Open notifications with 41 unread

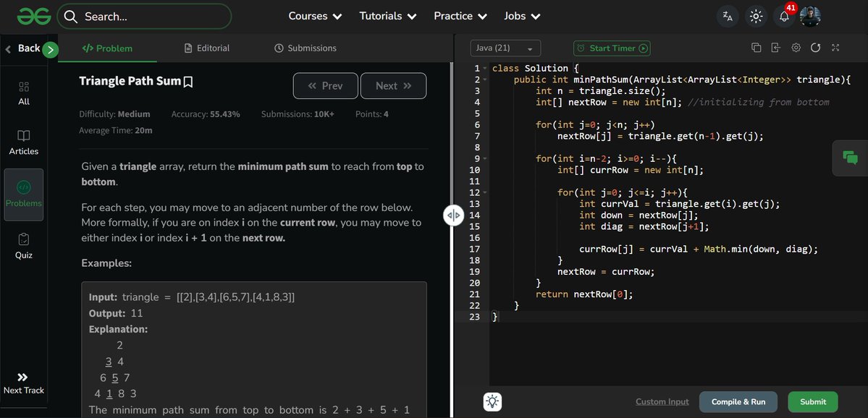click(784, 15)
